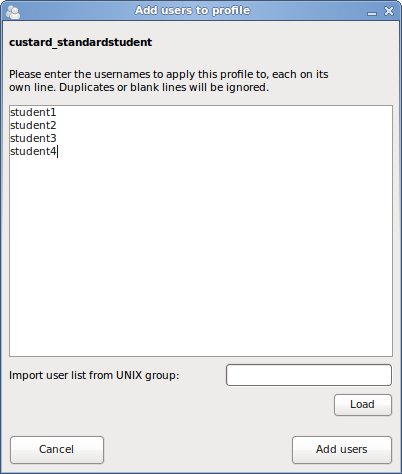The image size is (402, 474).
Task: Confirm with the Add users button
Action: (342, 450)
